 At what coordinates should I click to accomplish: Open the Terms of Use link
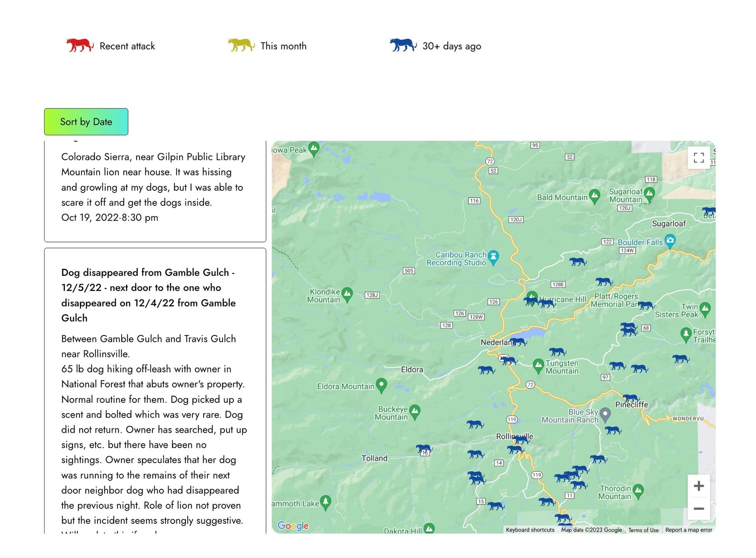point(643,530)
